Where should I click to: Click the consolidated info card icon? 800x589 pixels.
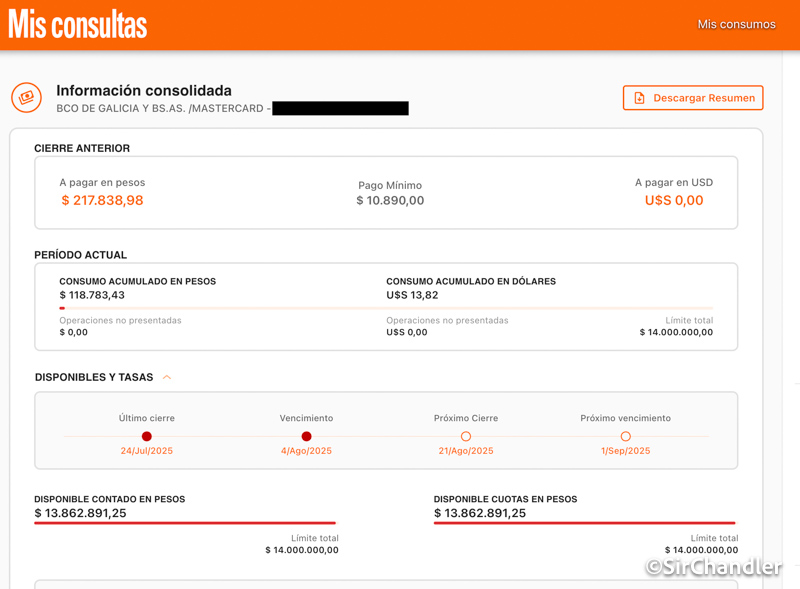click(26, 98)
